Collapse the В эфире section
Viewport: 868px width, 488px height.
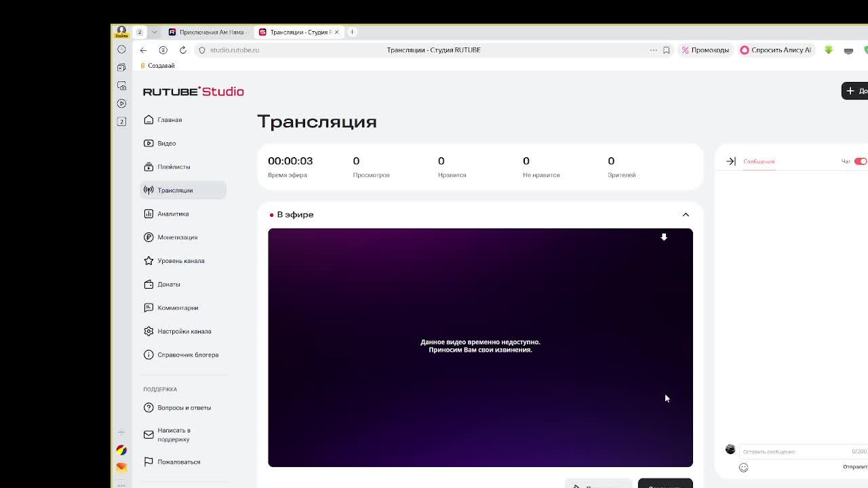pyautogui.click(x=686, y=214)
